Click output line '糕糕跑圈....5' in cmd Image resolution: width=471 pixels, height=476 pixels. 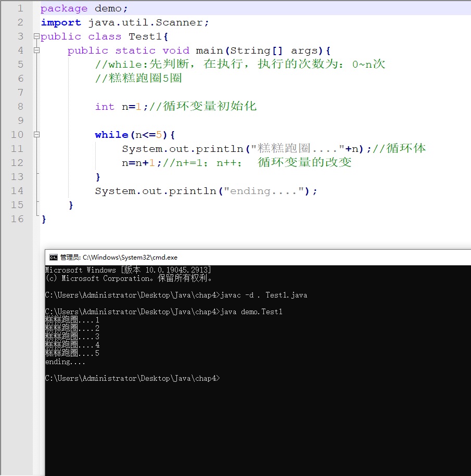(72, 353)
